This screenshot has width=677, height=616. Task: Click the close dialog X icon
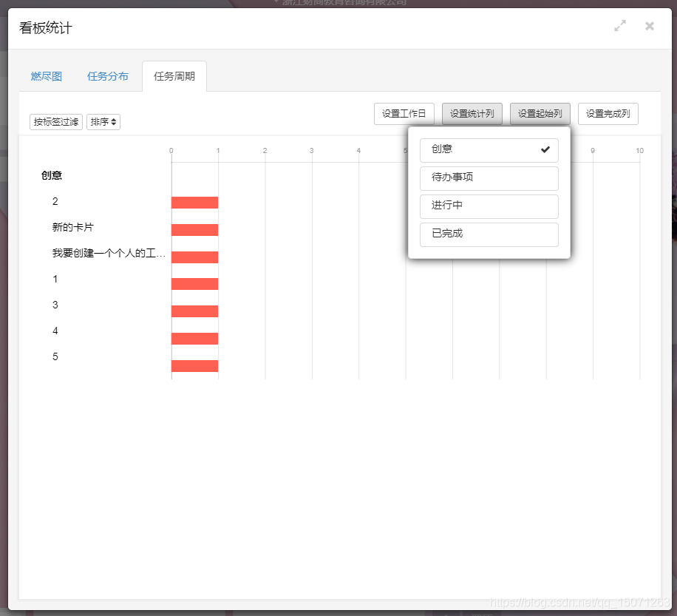[x=650, y=26]
